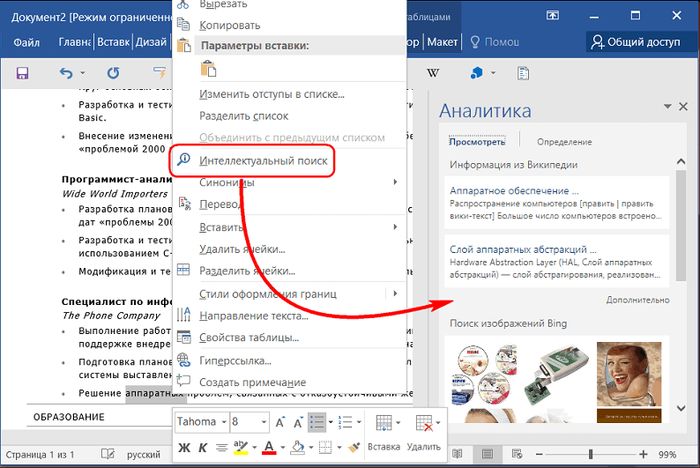Click the Undo arrow icon
Viewport: 700px width, 468px height.
[x=66, y=73]
